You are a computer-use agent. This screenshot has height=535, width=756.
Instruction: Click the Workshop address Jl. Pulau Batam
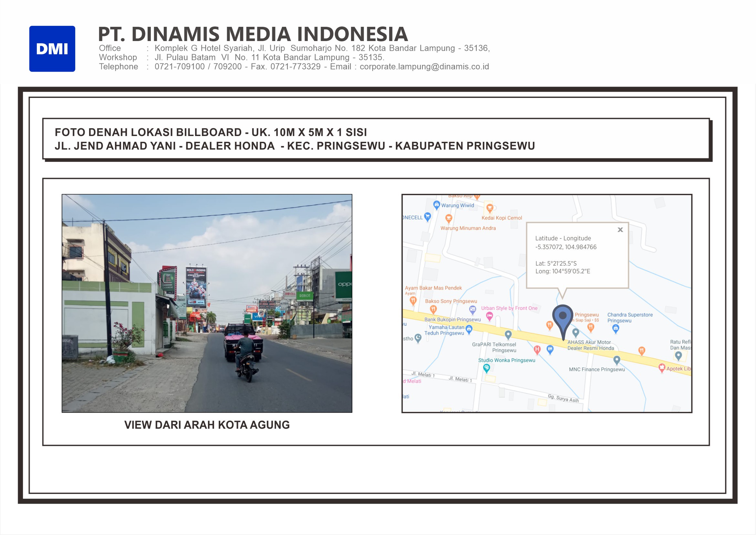269,57
